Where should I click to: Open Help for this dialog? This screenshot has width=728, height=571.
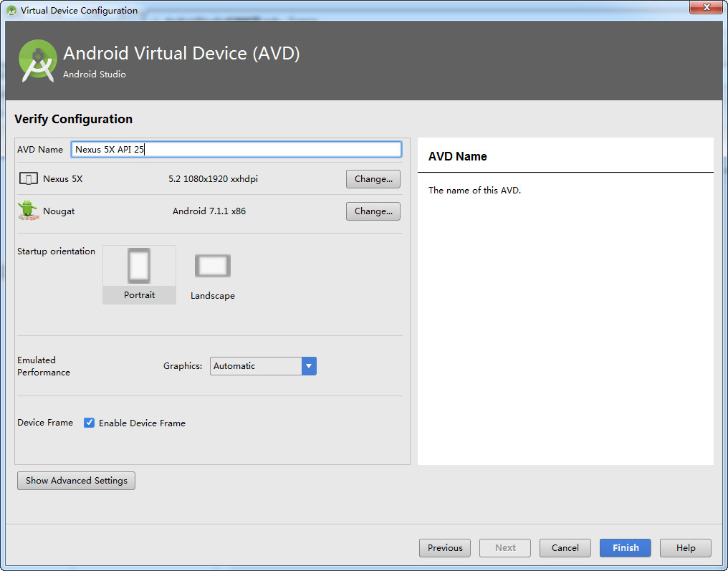pos(685,548)
